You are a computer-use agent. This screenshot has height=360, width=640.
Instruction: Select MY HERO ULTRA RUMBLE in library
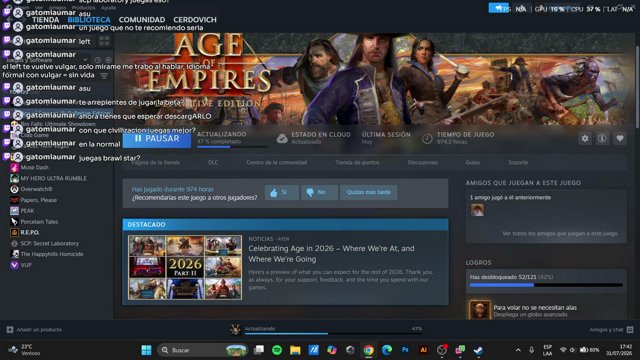[53, 178]
